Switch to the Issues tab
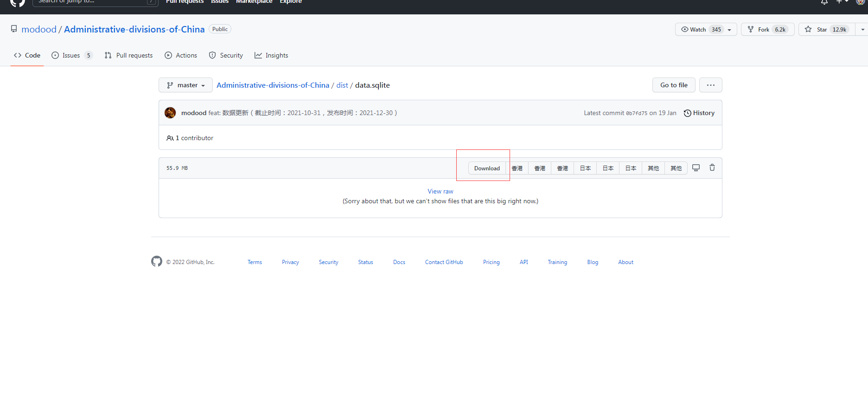The height and width of the screenshot is (400, 868). pos(71,55)
